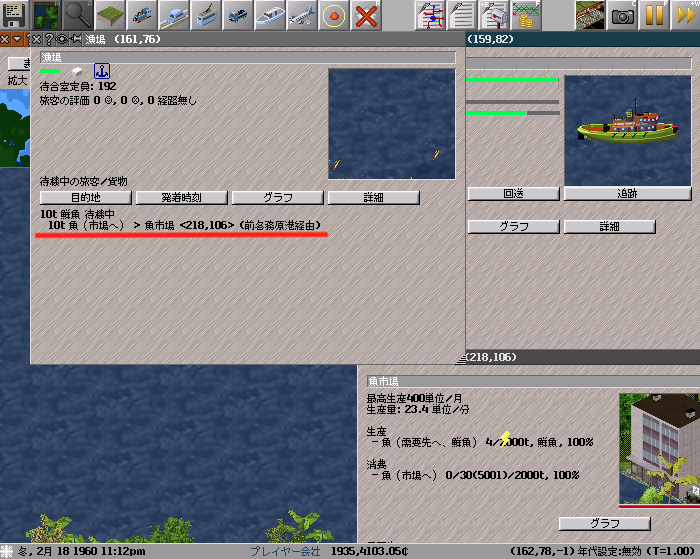Viewport: 700px width, 559px height.
Task: Open the map editing tools icon
Action: click(x=590, y=15)
